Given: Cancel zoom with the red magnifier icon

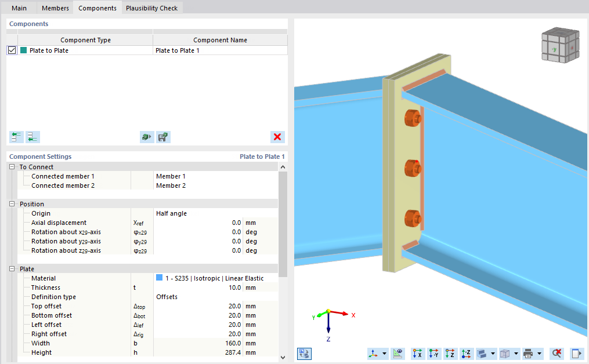Looking at the screenshot, I should 555,353.
